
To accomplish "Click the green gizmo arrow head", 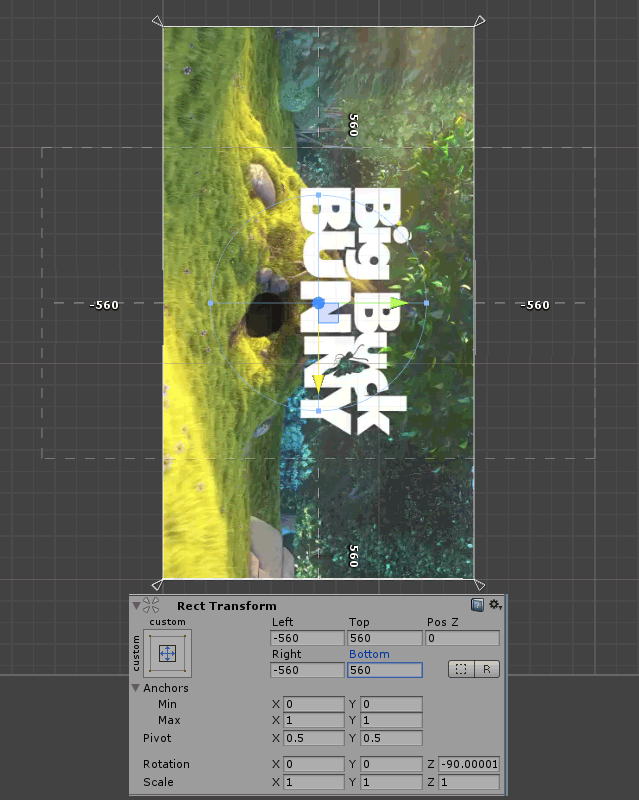I will [399, 303].
